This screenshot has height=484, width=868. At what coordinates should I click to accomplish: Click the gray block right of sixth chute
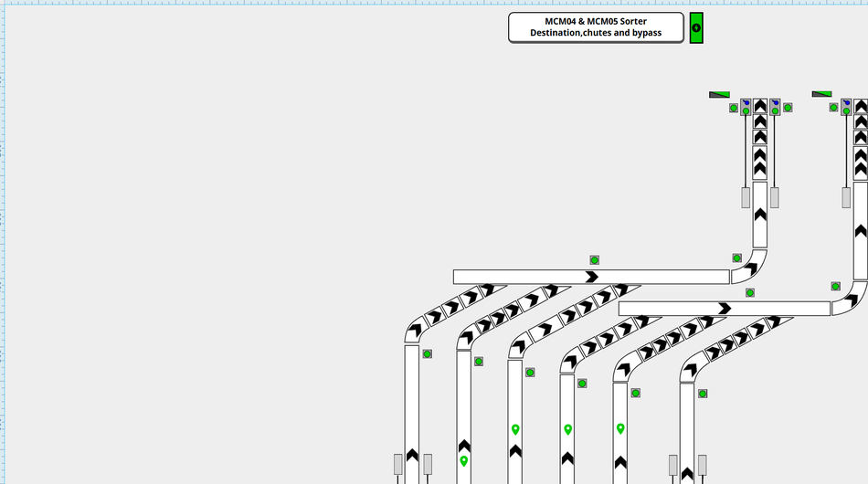pyautogui.click(x=703, y=465)
